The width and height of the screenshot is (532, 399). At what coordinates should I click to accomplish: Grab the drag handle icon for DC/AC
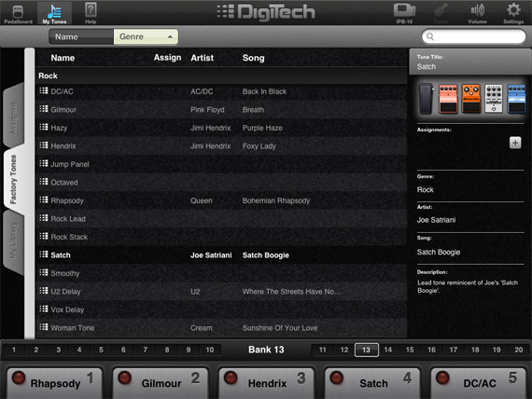(44, 90)
